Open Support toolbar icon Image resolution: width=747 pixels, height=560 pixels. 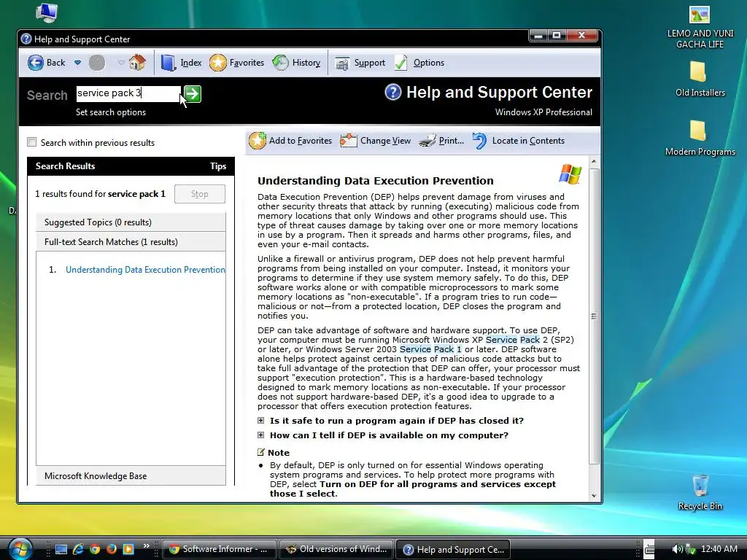[x=342, y=63]
